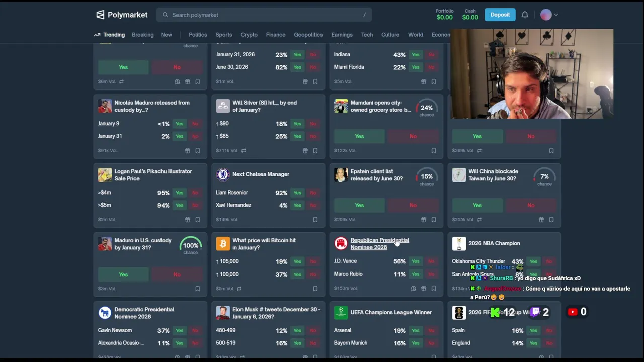Open the Breaking tab

pos(143,35)
